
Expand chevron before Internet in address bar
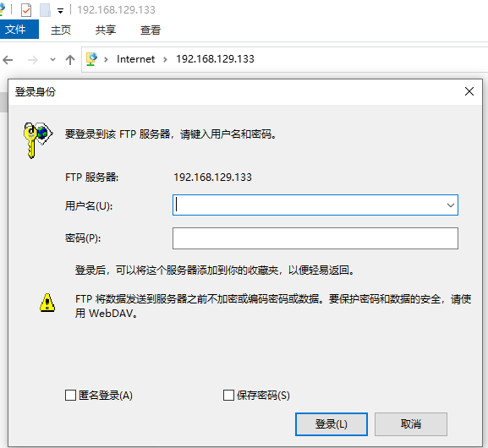point(106,59)
